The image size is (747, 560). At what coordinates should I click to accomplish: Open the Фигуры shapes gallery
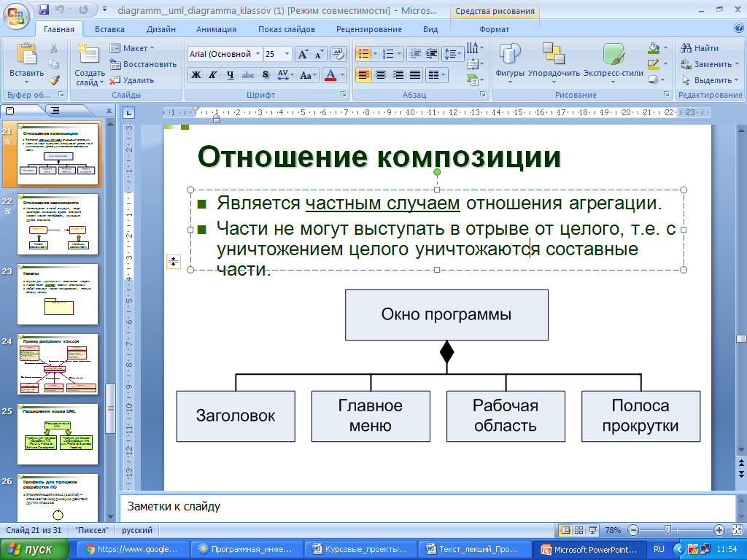pos(509,63)
